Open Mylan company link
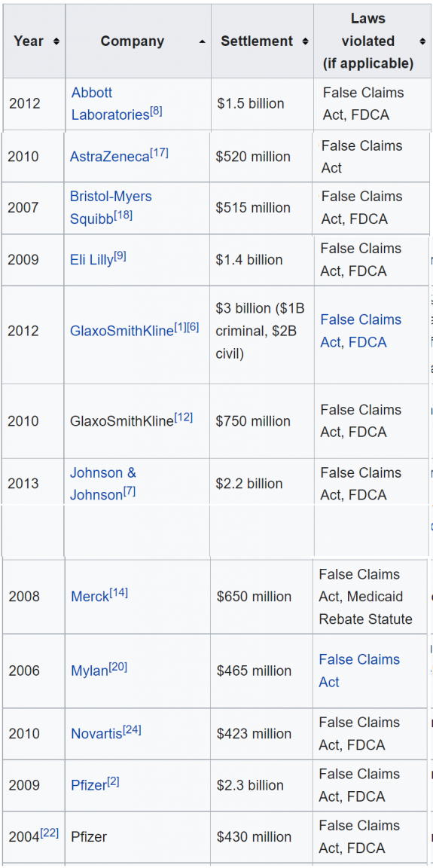Screen dimensions: 433x868 click(x=90, y=671)
